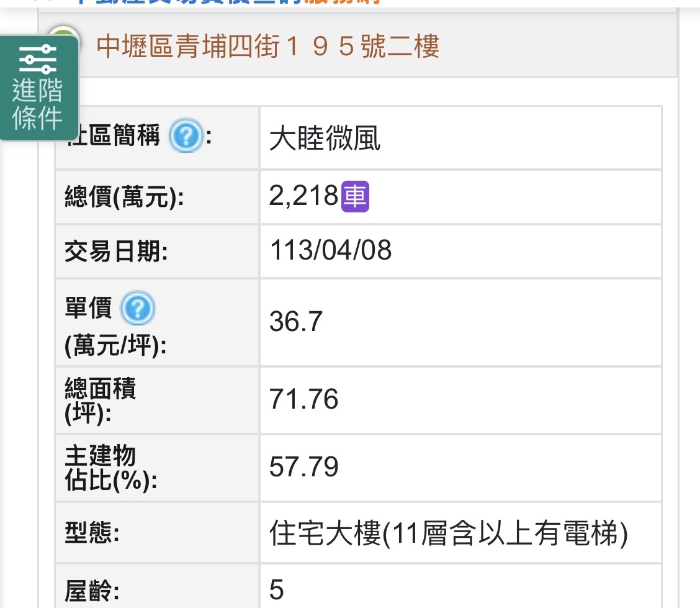Viewport: 700px width, 608px height.
Task: Click the purple 車 parking badge
Action: pos(356,197)
